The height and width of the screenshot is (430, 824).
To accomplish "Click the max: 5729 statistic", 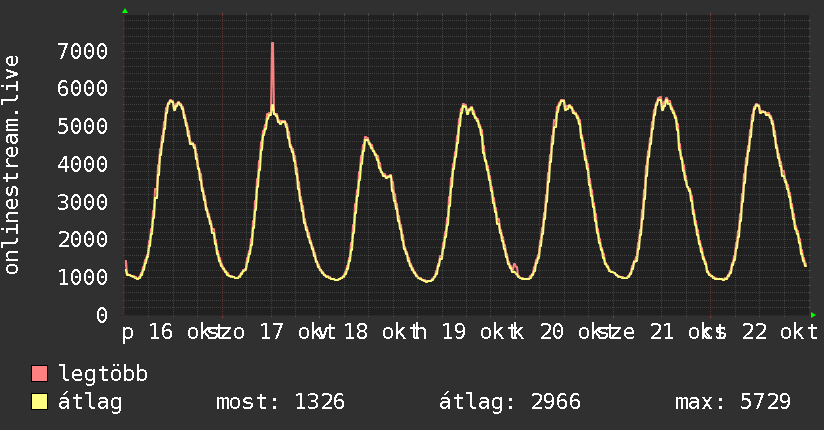I will pyautogui.click(x=733, y=402).
